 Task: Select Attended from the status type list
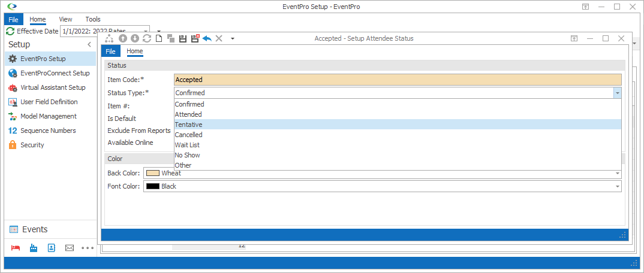pos(398,114)
